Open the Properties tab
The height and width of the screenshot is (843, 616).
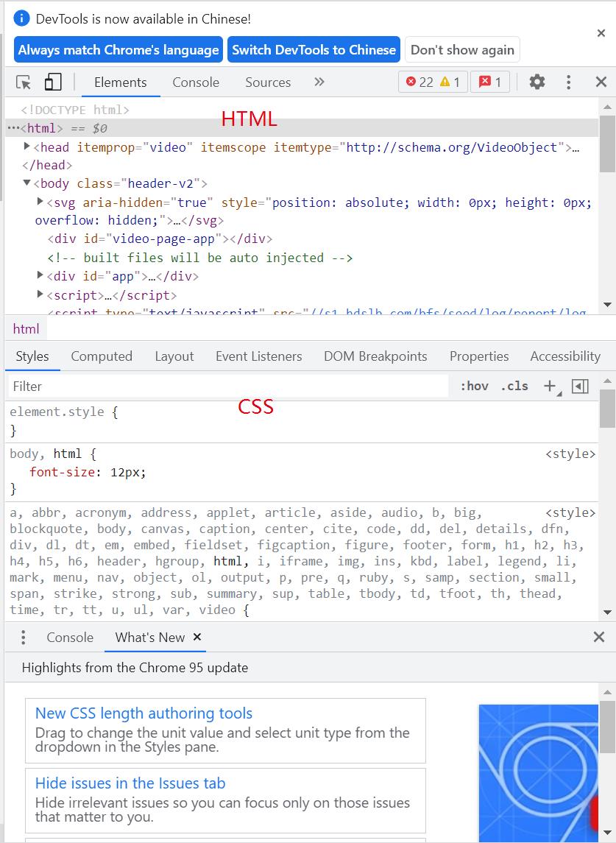tap(479, 356)
